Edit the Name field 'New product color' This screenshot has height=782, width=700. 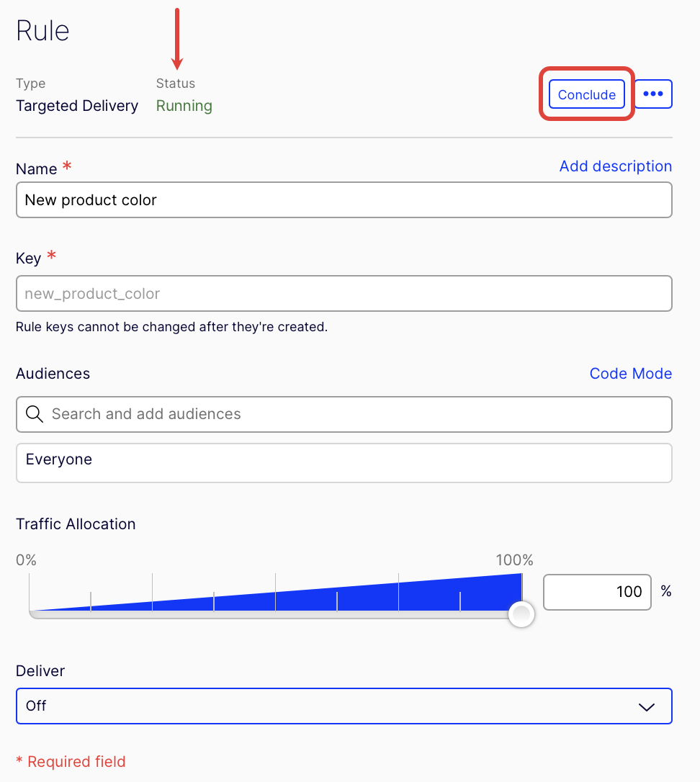coord(344,200)
